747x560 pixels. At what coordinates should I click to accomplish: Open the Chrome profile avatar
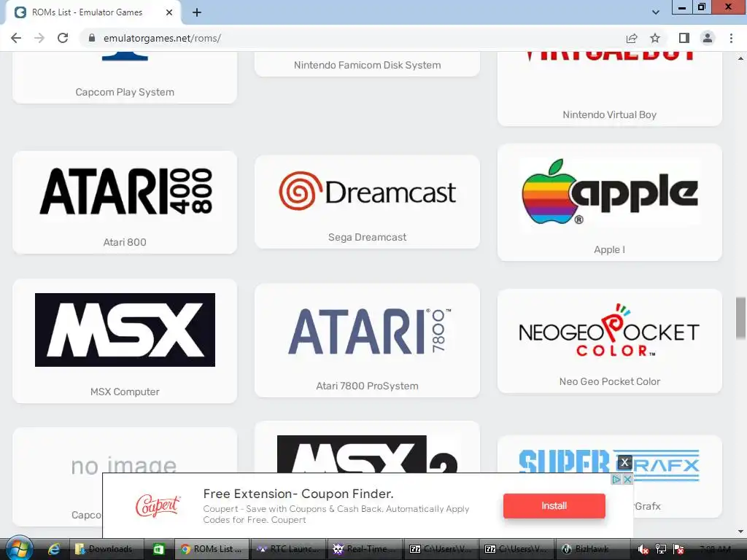[708, 38]
